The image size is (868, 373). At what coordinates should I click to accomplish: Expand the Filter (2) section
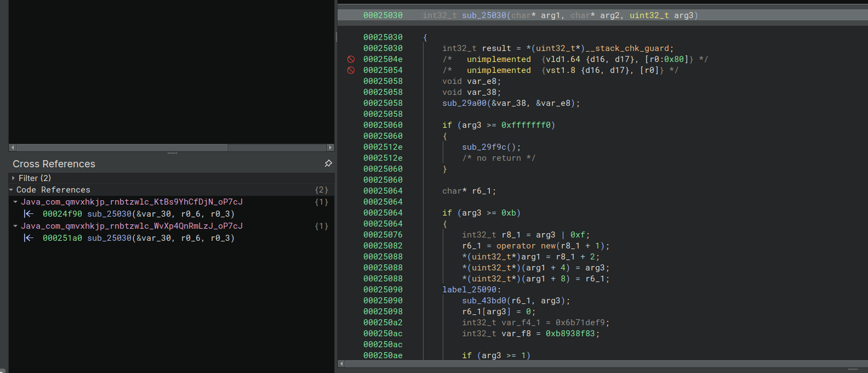click(x=13, y=178)
